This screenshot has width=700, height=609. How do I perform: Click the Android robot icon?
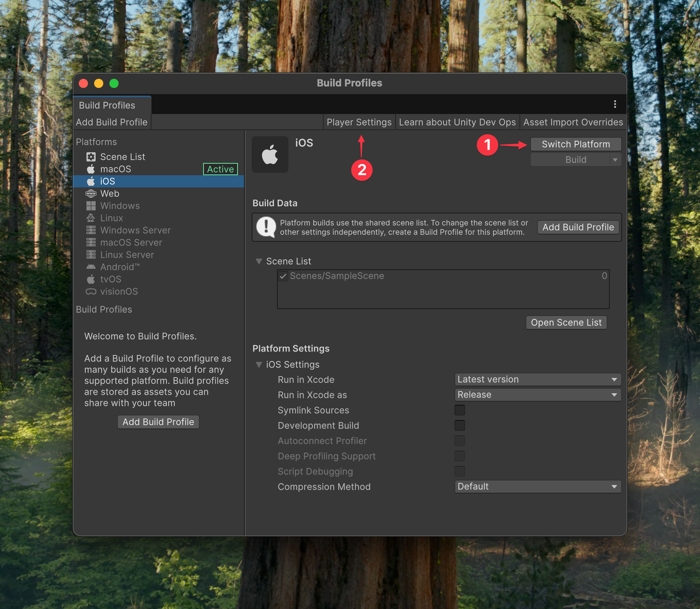pos(91,267)
